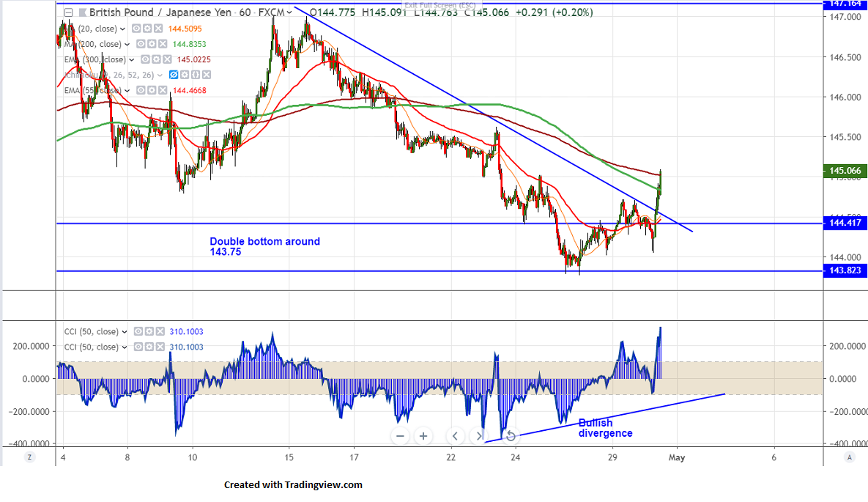This screenshot has height=502, width=868.
Task: Open source code braces icon for Ichimoku
Action: coord(196,75)
